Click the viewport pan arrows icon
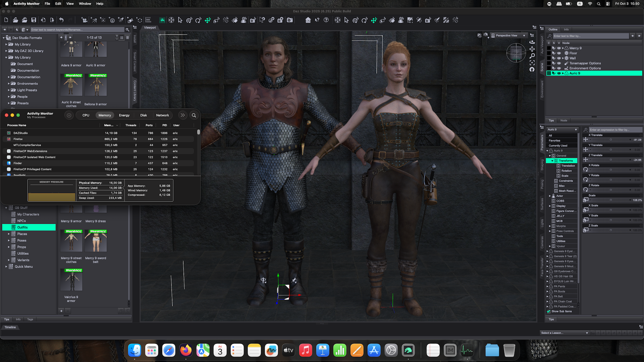The height and width of the screenshot is (362, 644). click(532, 49)
